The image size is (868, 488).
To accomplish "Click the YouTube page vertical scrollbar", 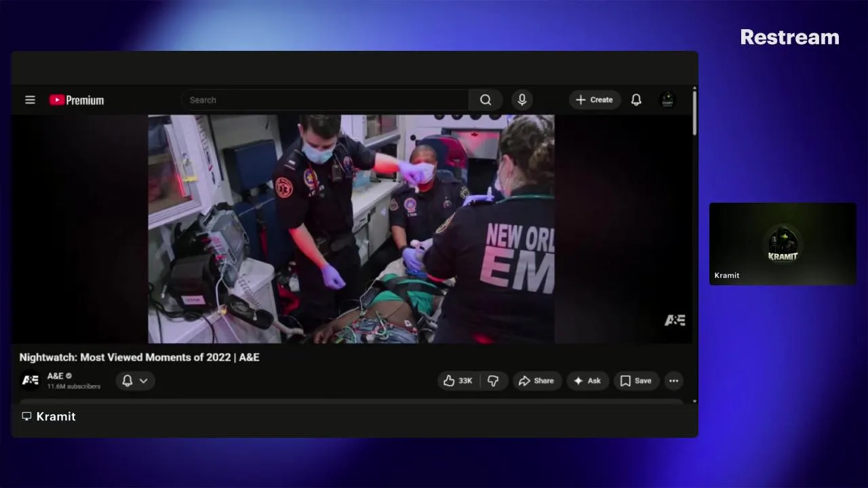I will click(694, 112).
